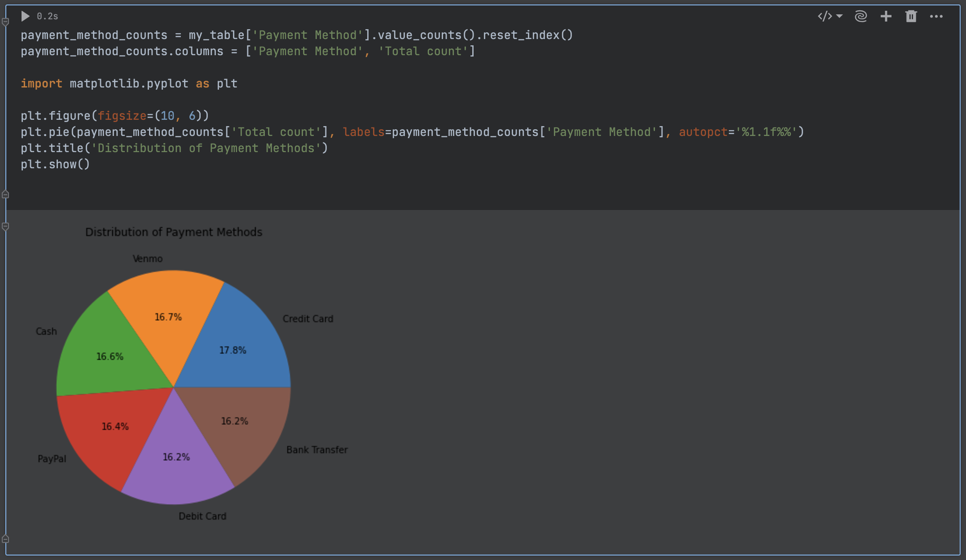Screen dimensions: 966x560
Task: Click the 'Credit Card' chart label
Action: pos(308,319)
